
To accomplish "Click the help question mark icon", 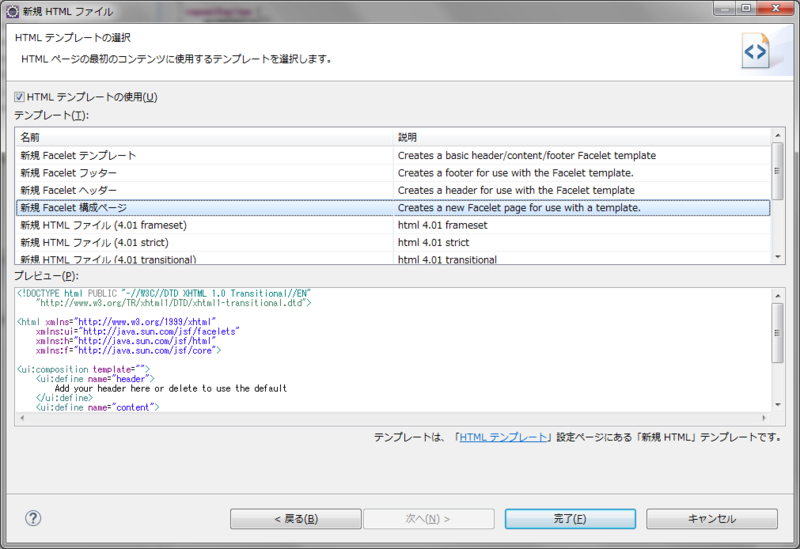I will pos(33,518).
